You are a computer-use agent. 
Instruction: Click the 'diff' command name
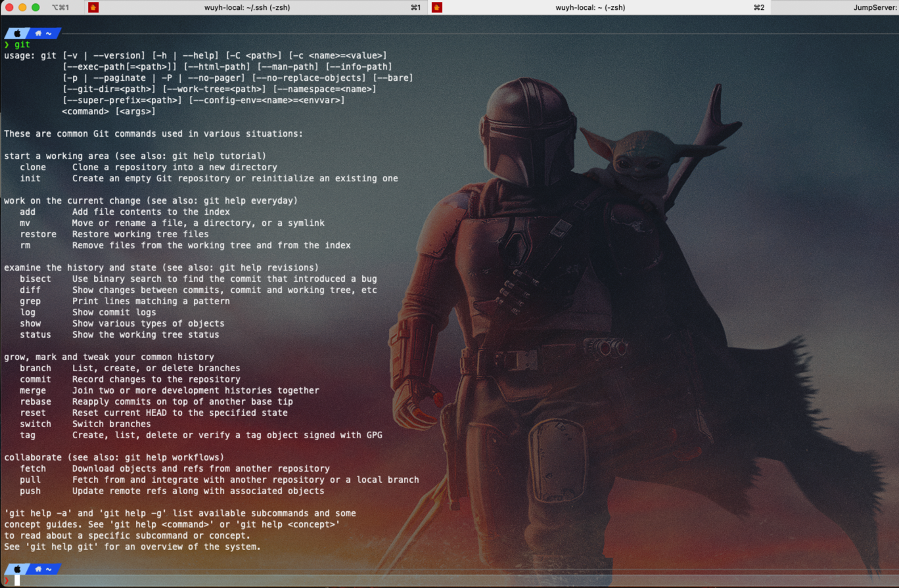click(x=30, y=290)
